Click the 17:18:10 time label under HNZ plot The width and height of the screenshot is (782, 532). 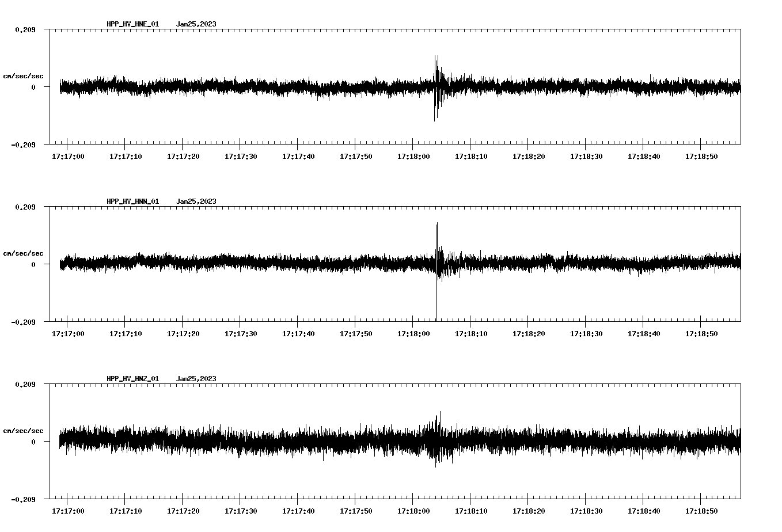point(471,511)
